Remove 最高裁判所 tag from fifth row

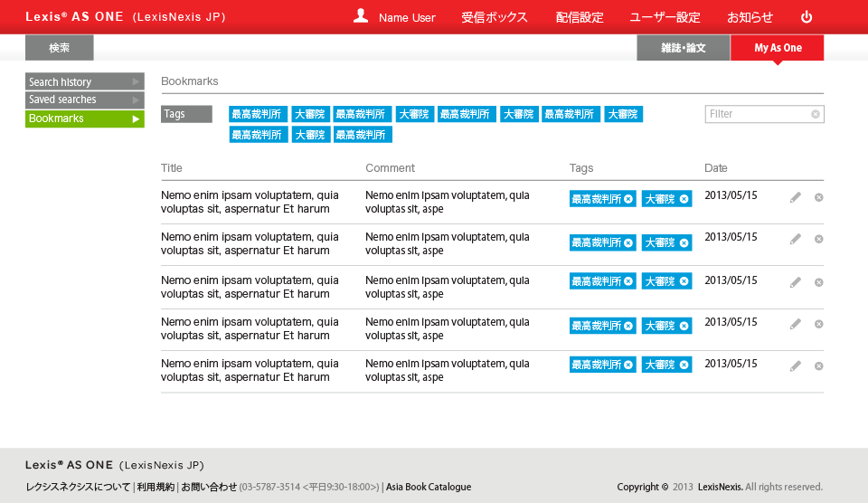coord(628,365)
